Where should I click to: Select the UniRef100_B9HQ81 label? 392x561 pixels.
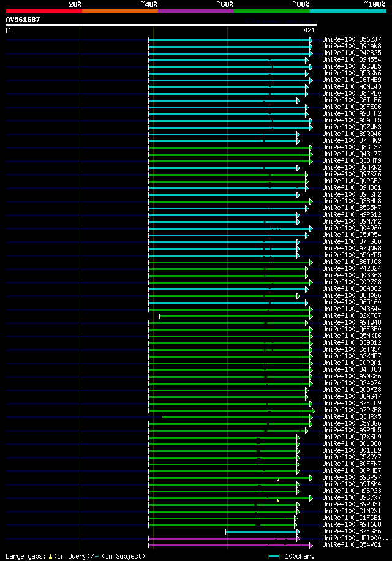tap(352, 188)
